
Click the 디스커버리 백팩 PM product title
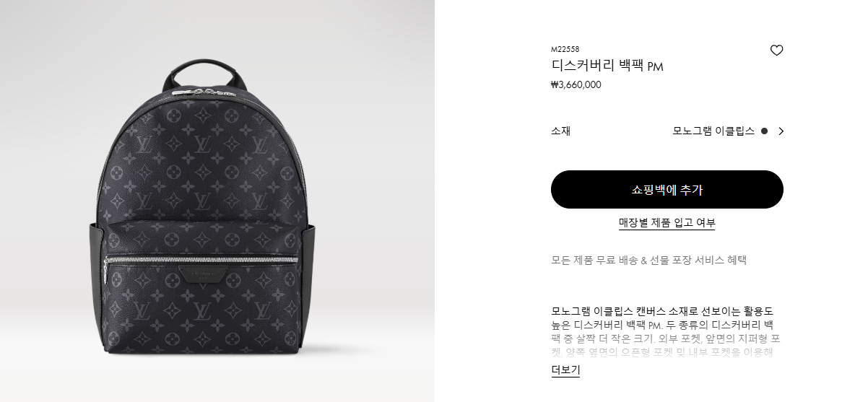pos(607,66)
